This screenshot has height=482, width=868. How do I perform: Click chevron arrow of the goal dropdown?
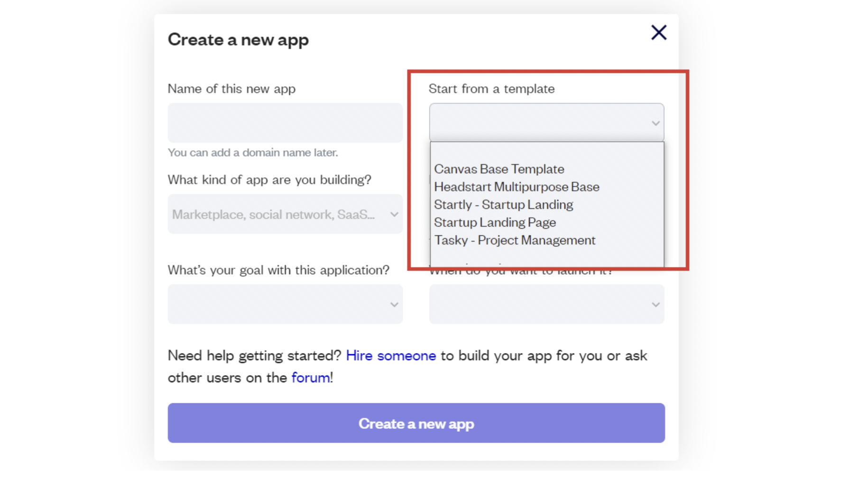coord(394,305)
